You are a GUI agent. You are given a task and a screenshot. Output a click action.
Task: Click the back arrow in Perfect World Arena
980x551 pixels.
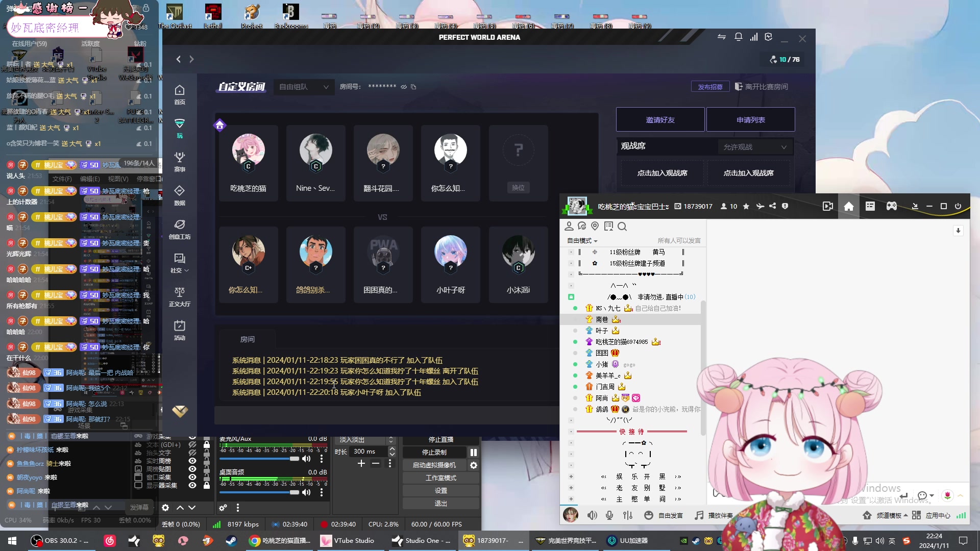pos(179,59)
